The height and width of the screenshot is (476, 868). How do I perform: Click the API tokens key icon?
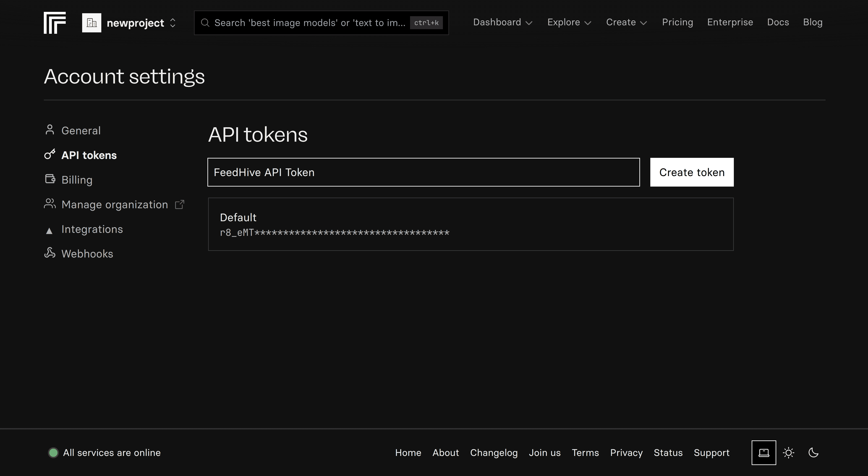50,154
